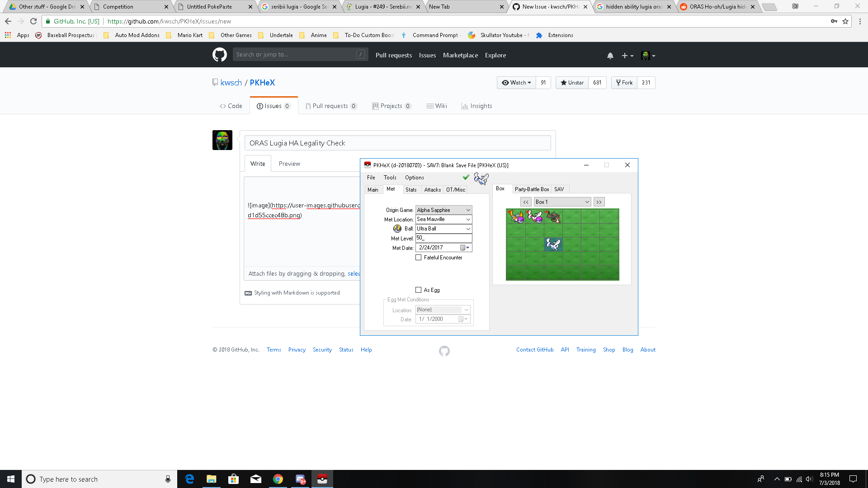Enable the Fateful Encounter checkbox

(419, 258)
